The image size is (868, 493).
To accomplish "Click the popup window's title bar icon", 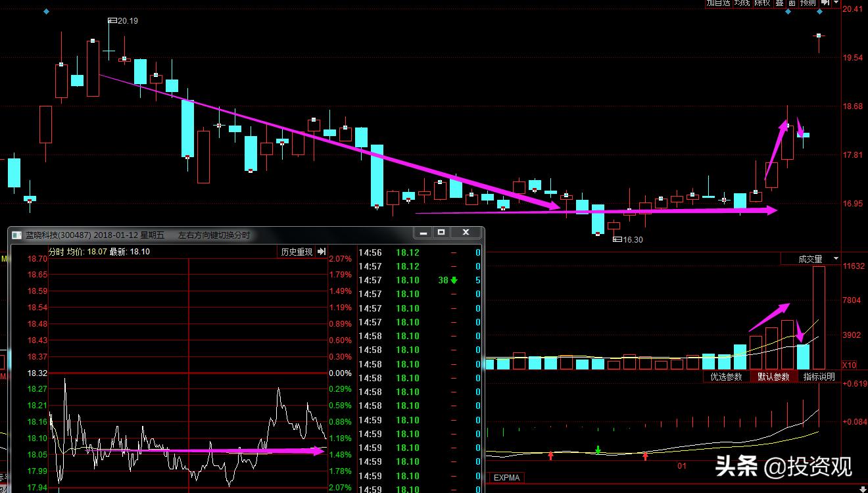I will click(16, 235).
